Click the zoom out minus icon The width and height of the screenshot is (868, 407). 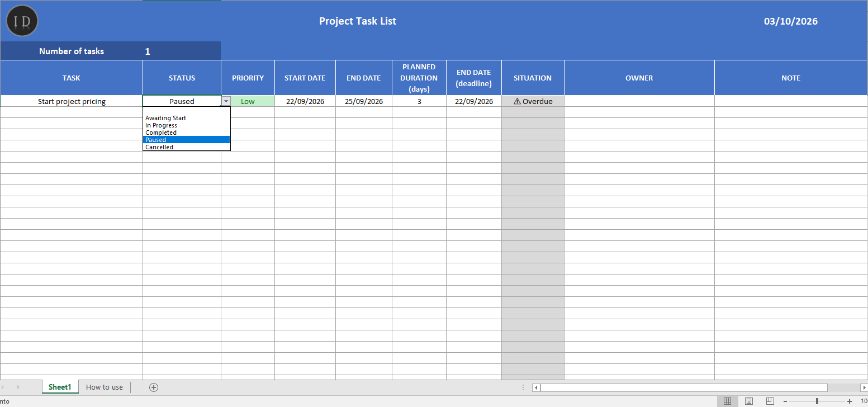click(785, 401)
